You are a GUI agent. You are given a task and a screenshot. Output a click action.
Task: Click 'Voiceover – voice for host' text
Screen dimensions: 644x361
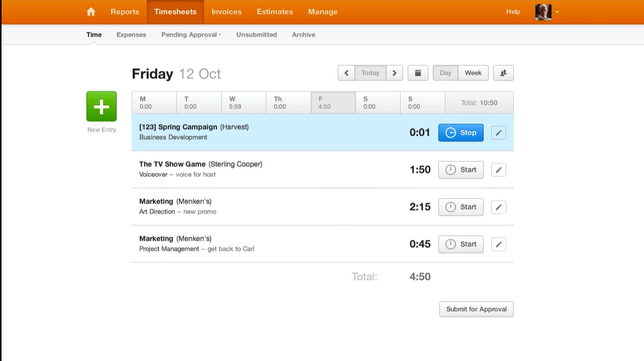pyautogui.click(x=177, y=174)
